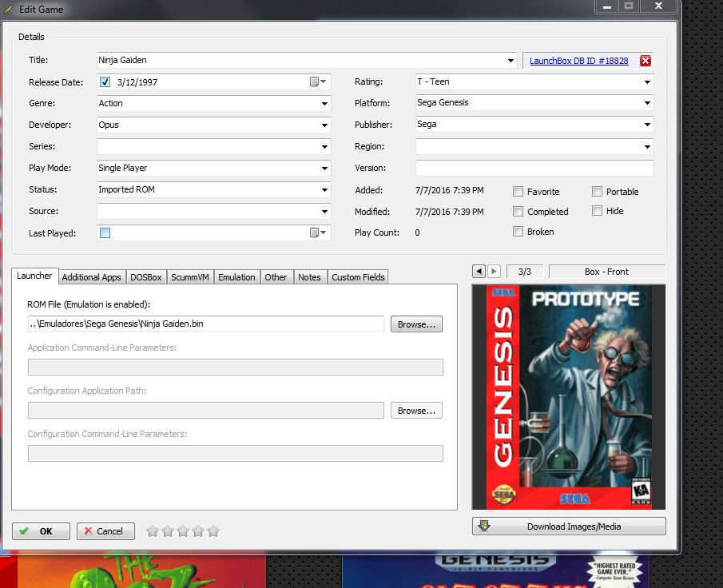The height and width of the screenshot is (588, 723).
Task: Open the Rating dropdown showing T - Teen
Action: point(647,82)
